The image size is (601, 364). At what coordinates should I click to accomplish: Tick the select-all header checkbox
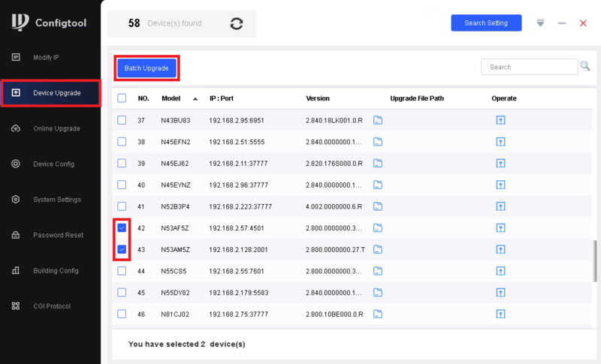click(122, 98)
